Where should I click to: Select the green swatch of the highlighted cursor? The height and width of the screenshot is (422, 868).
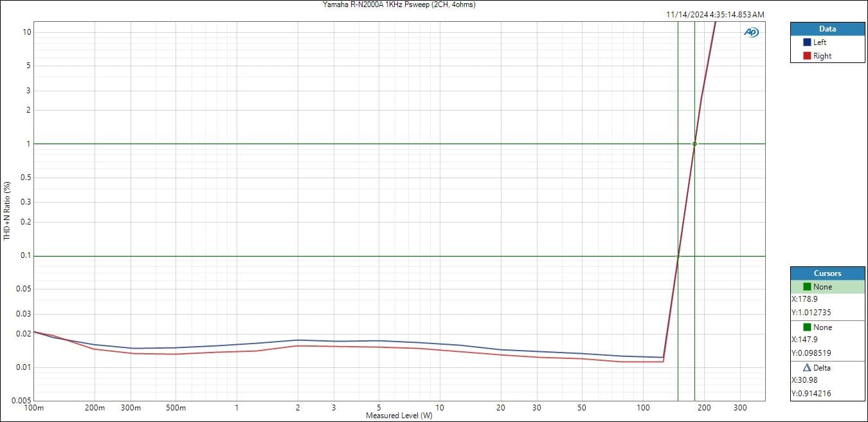[x=807, y=287]
